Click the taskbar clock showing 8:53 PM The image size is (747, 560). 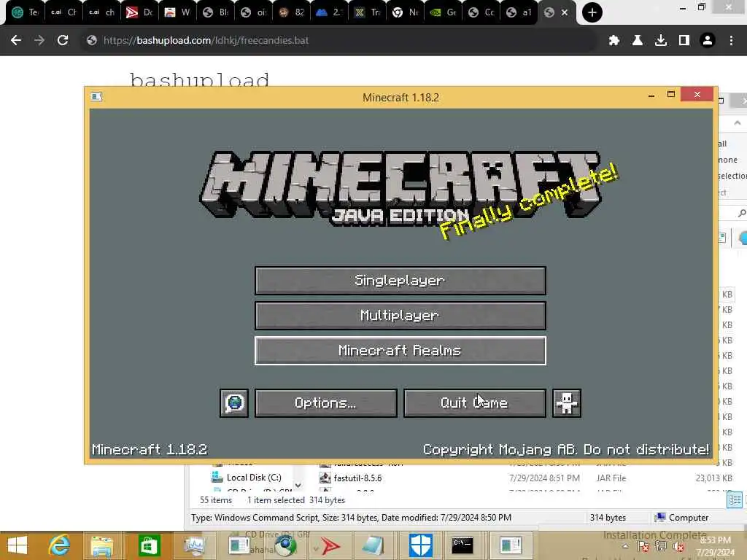point(716,546)
